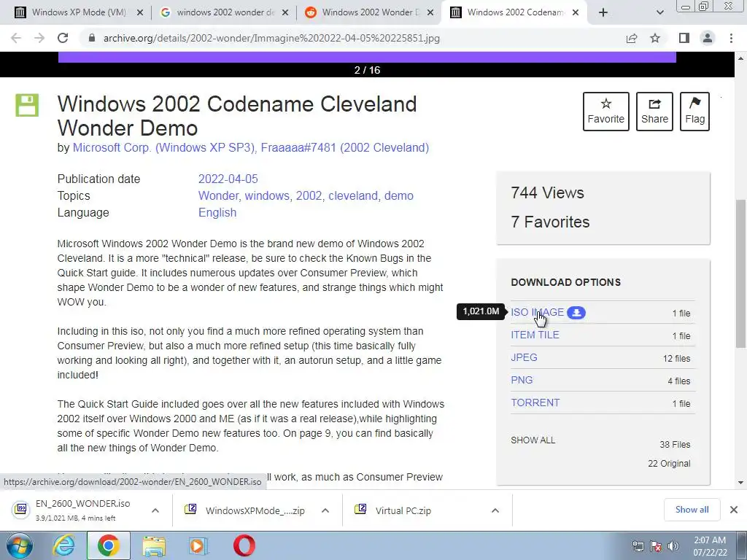Image resolution: width=747 pixels, height=560 pixels.
Task: Click the green floppy software icon
Action: click(27, 105)
